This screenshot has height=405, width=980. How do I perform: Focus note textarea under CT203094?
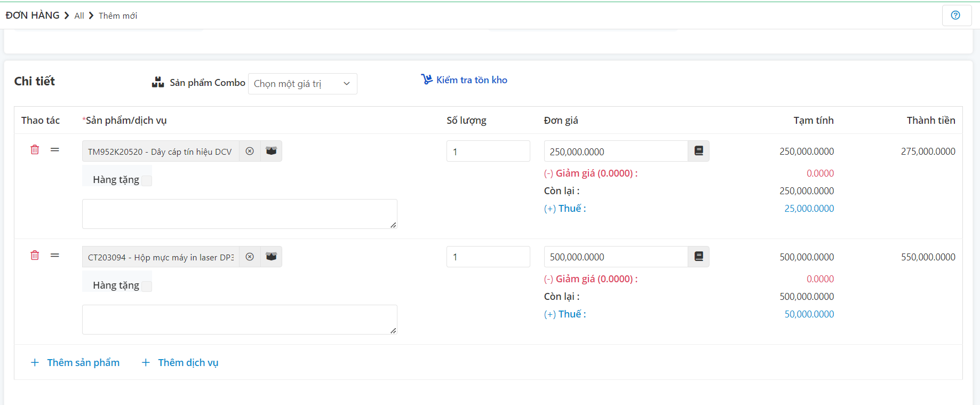tap(240, 320)
